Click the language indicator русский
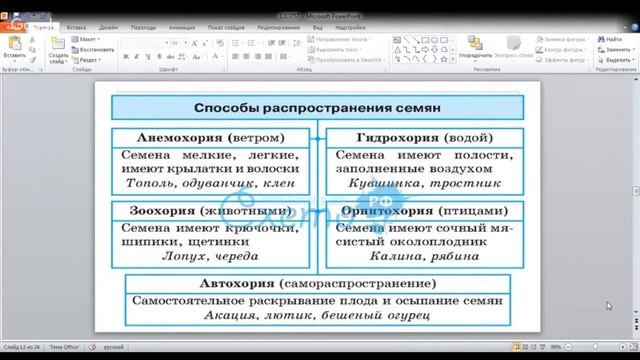 [x=113, y=347]
